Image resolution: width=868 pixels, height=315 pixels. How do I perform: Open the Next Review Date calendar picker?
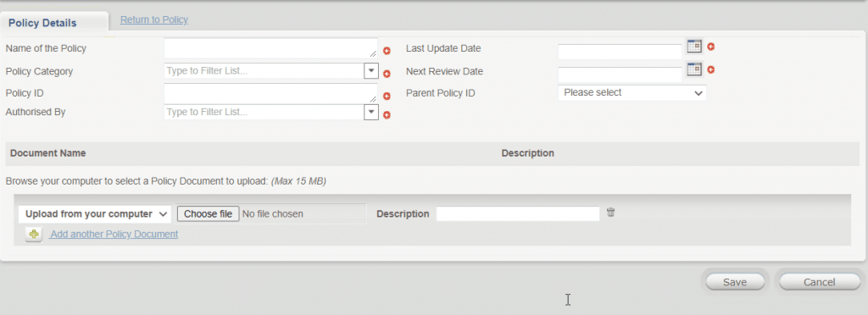coord(694,69)
